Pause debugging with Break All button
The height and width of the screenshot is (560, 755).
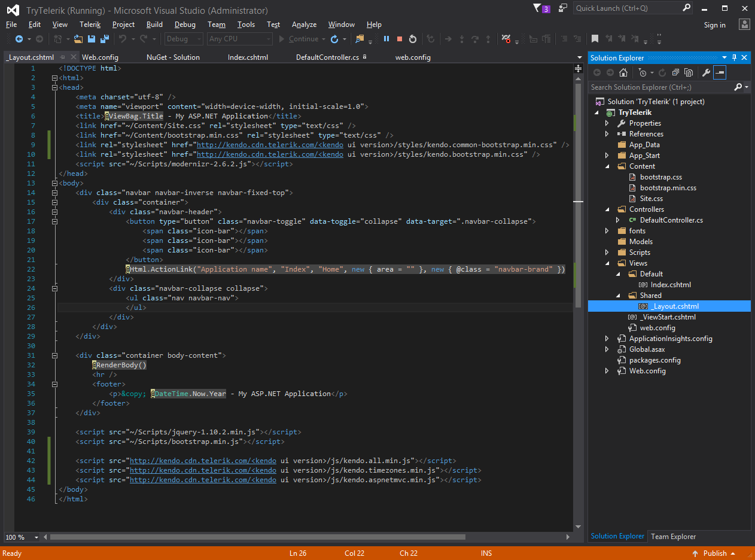pyautogui.click(x=386, y=39)
